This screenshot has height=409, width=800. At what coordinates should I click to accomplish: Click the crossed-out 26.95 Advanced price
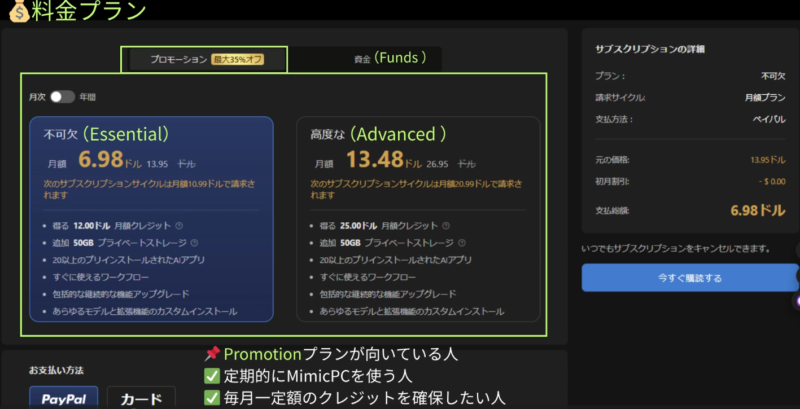pyautogui.click(x=437, y=164)
